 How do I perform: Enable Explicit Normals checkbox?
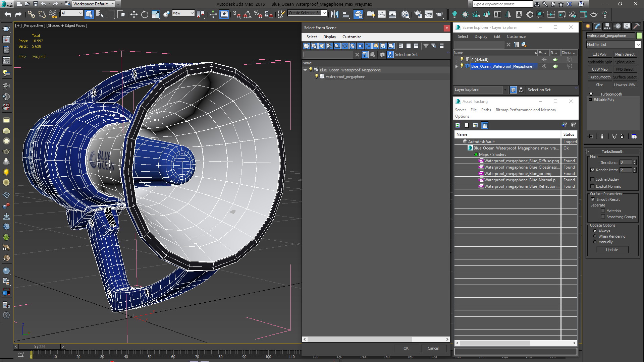(592, 186)
